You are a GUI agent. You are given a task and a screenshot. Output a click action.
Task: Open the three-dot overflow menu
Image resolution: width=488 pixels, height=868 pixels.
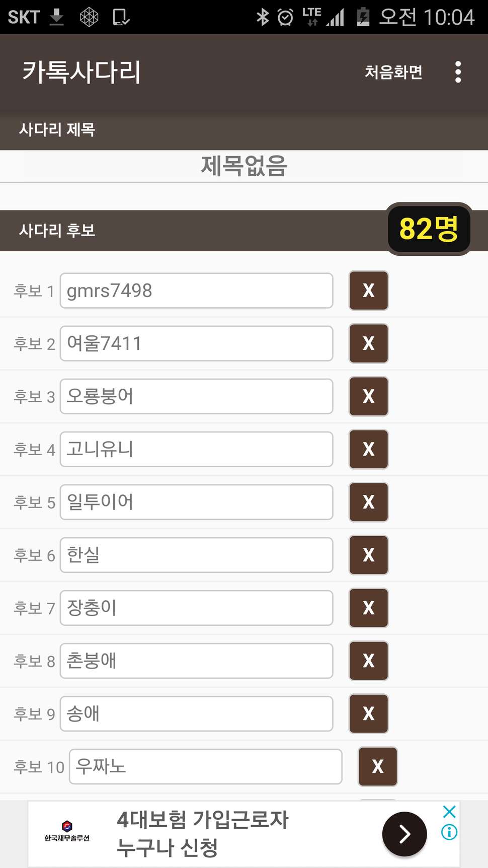pyautogui.click(x=458, y=72)
